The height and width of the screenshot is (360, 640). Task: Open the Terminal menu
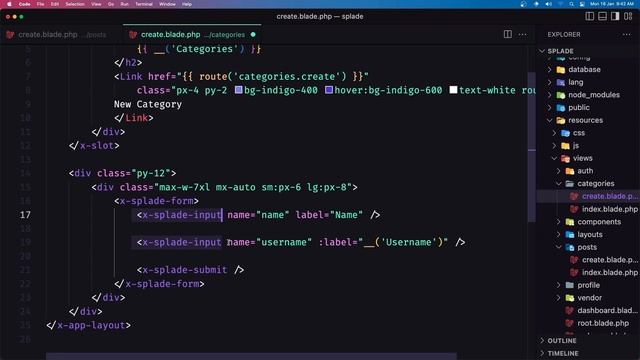tap(144, 4)
